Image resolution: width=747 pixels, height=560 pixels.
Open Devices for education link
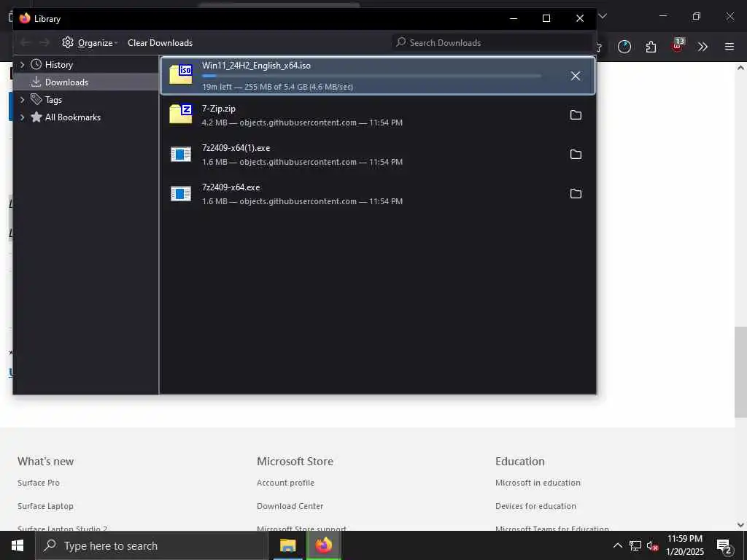click(535, 506)
